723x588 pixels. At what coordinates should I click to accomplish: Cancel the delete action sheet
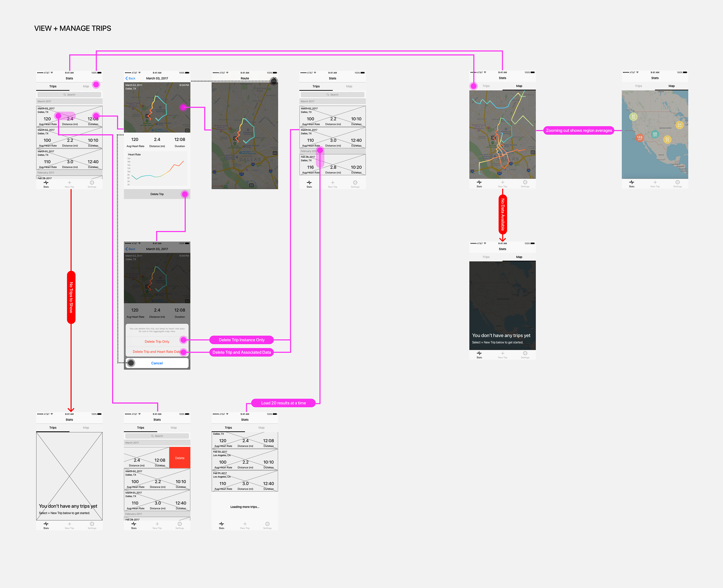pyautogui.click(x=157, y=363)
